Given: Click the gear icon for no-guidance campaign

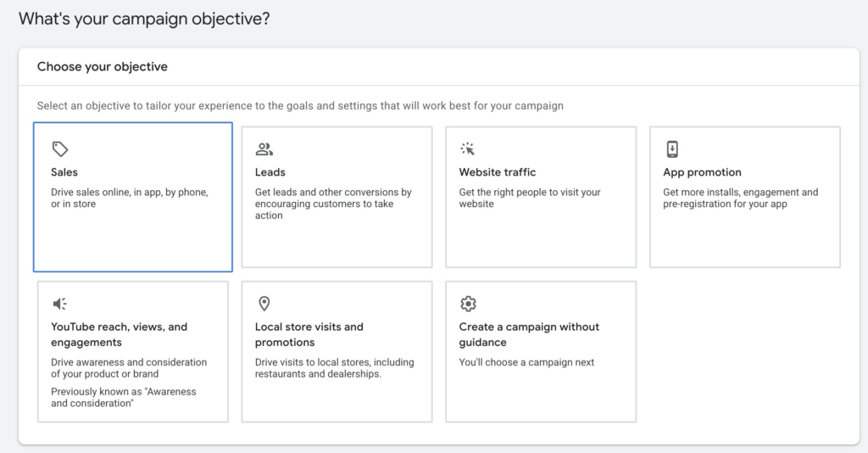Looking at the screenshot, I should coord(468,304).
